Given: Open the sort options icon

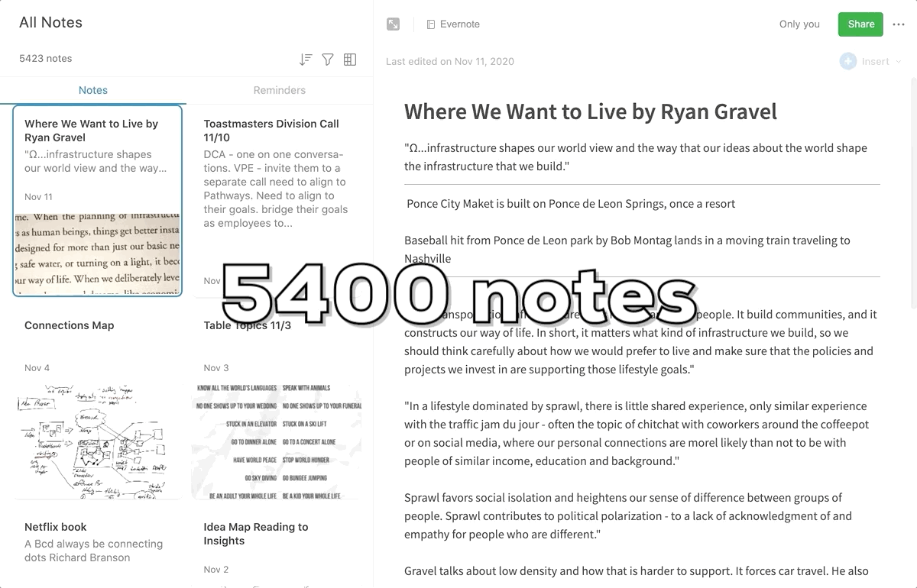Looking at the screenshot, I should (306, 60).
